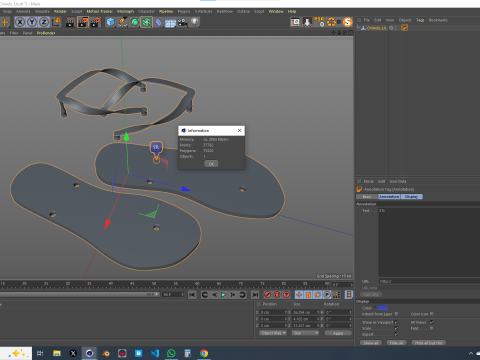Toggle the Fold checkbox
This screenshot has width=480, height=360.
click(432, 328)
